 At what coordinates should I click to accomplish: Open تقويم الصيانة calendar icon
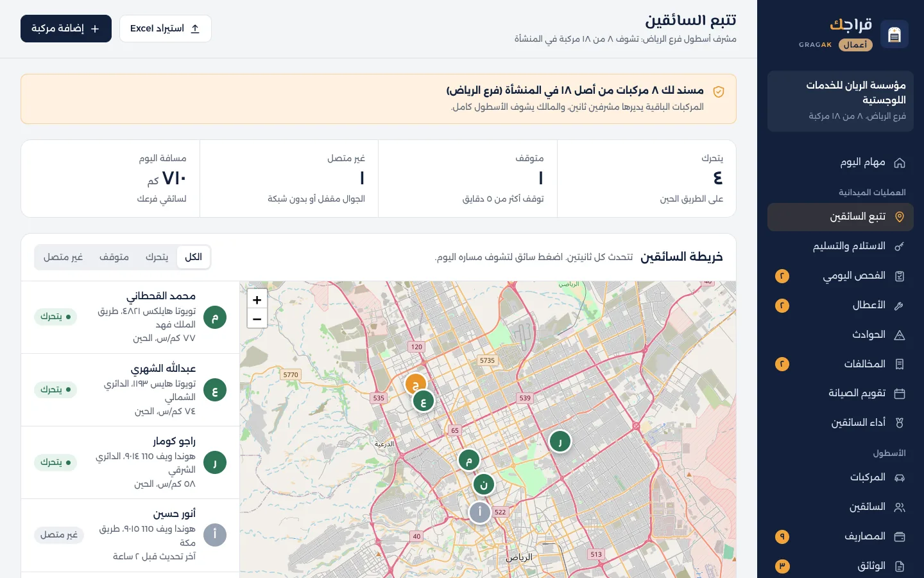pyautogui.click(x=900, y=394)
